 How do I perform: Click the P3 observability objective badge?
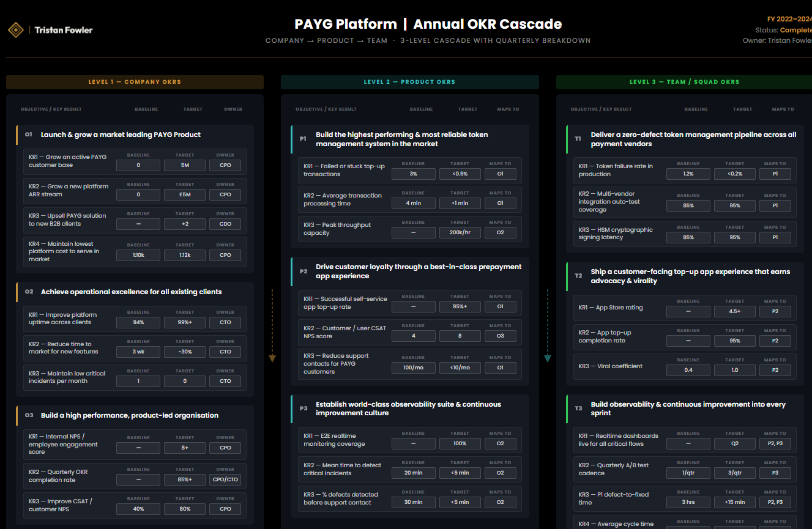(x=302, y=409)
